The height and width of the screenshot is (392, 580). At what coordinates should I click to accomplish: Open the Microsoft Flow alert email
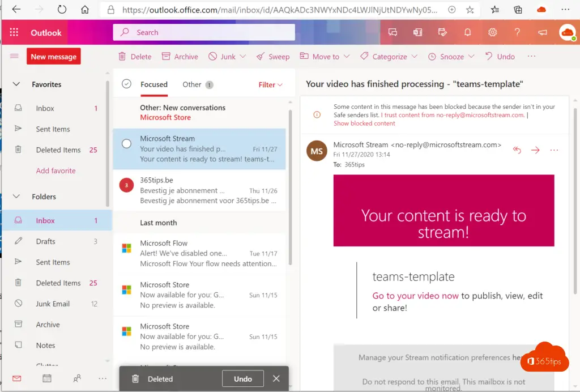(x=199, y=253)
